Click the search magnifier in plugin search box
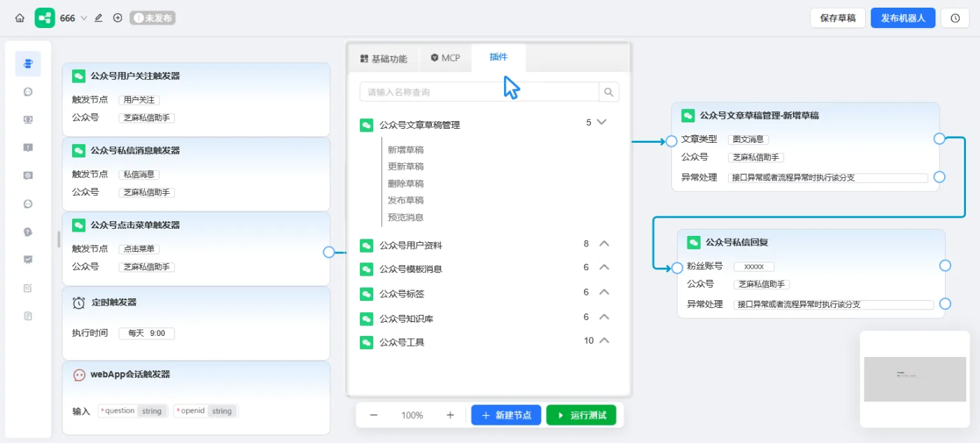Image resolution: width=980 pixels, height=443 pixels. [608, 92]
